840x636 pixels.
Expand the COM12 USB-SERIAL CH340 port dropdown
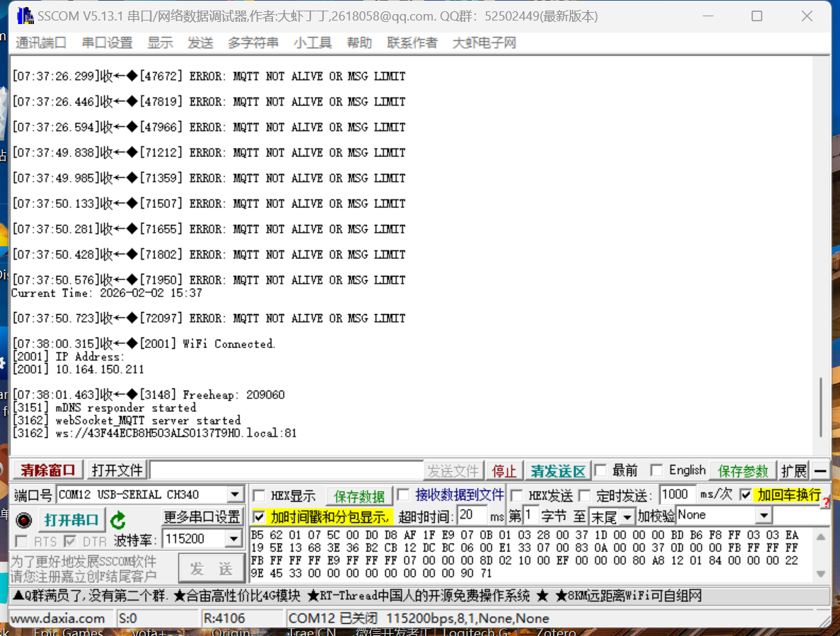(x=235, y=495)
